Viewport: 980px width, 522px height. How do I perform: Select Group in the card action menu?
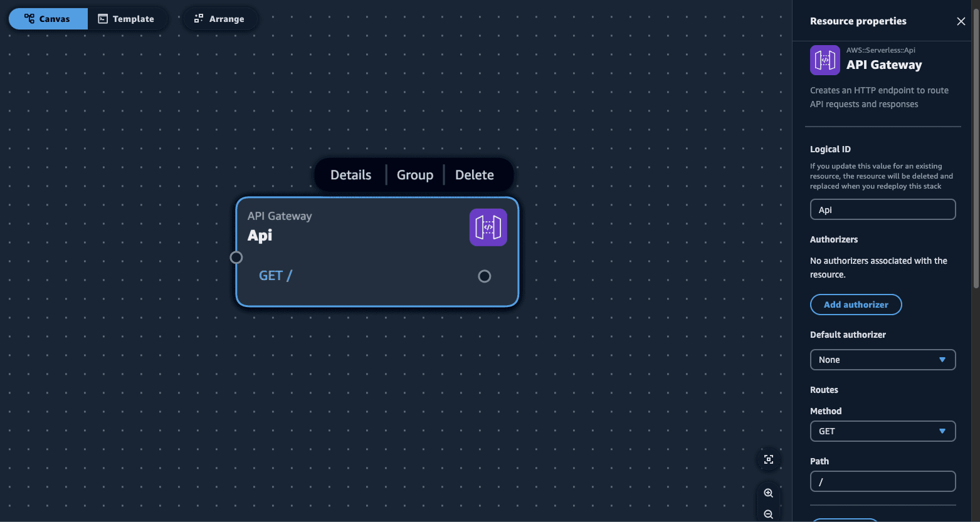[x=415, y=175]
